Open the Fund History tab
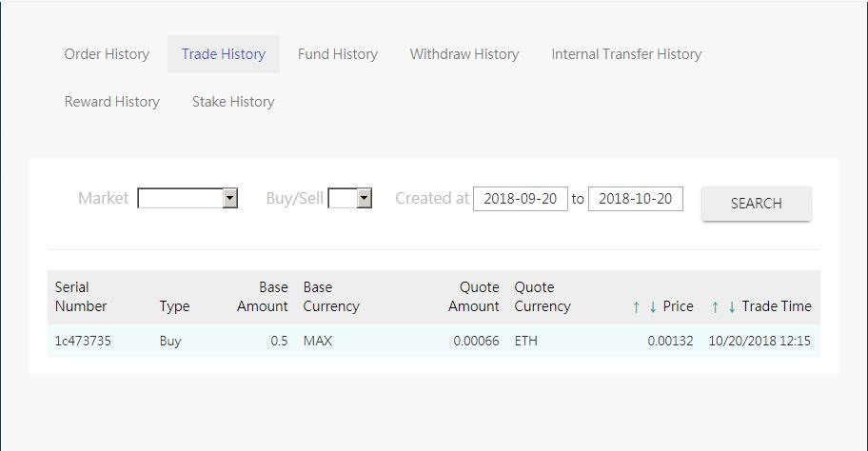 (x=338, y=54)
